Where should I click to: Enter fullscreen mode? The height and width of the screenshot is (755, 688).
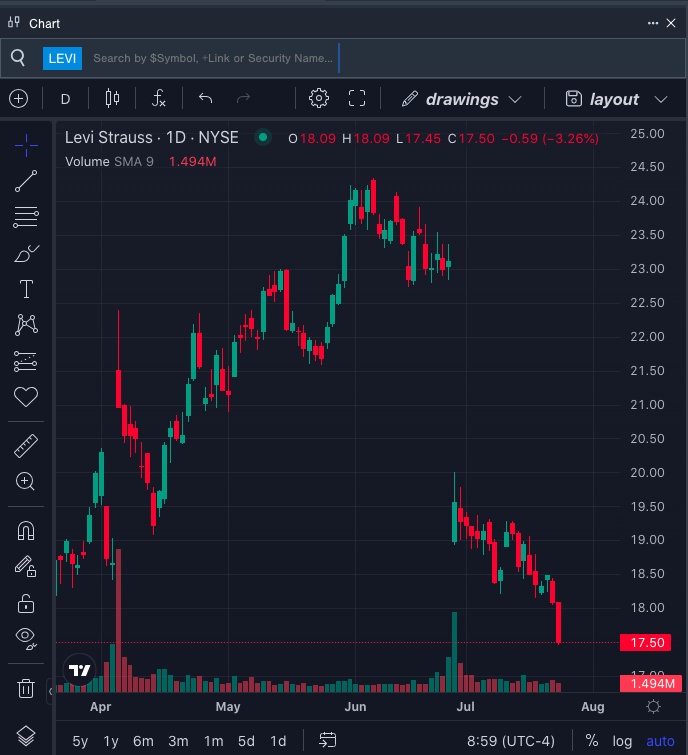357,99
